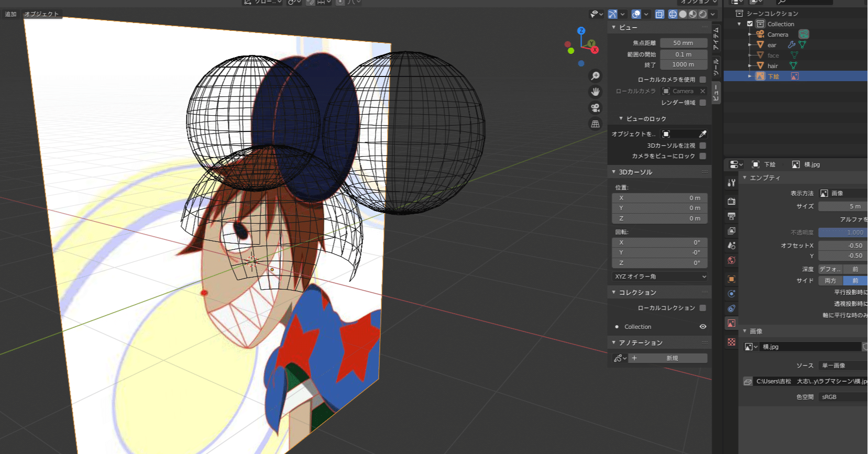Open the Physics properties tab
The height and width of the screenshot is (454, 868).
tap(731, 294)
